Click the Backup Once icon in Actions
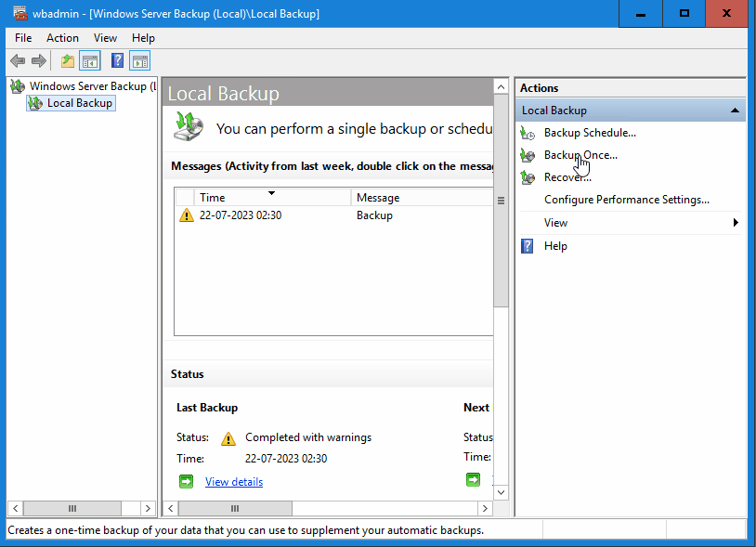Screen dimensions: 756x547 pyautogui.click(x=528, y=155)
